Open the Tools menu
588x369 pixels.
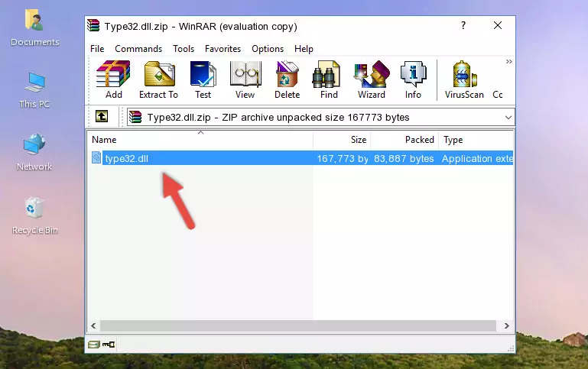coord(184,49)
